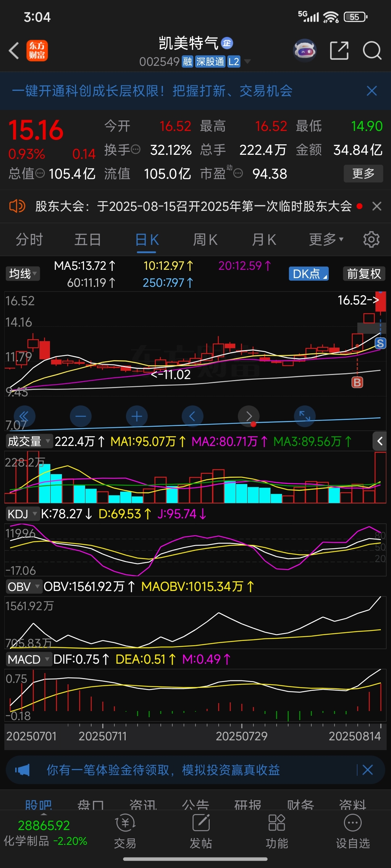
Task: Switch to 周K chart tab
Action: 205,240
